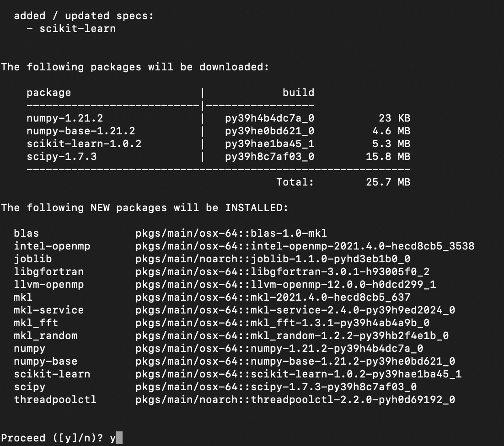Click the scipy-1.7.3 download row
This screenshot has height=446, width=504.
[x=218, y=157]
